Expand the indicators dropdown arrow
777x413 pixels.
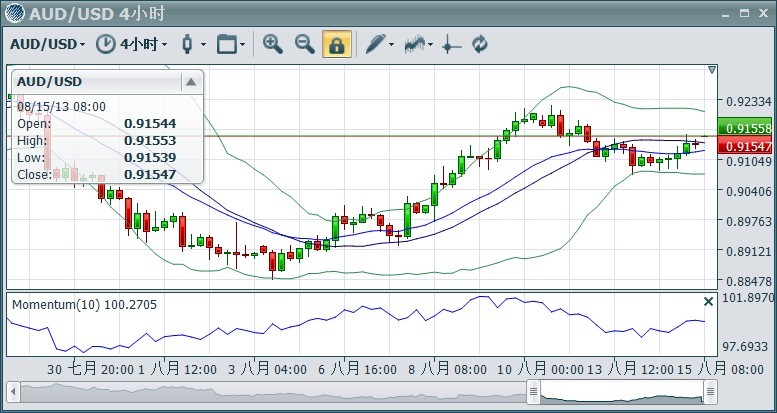pos(431,45)
